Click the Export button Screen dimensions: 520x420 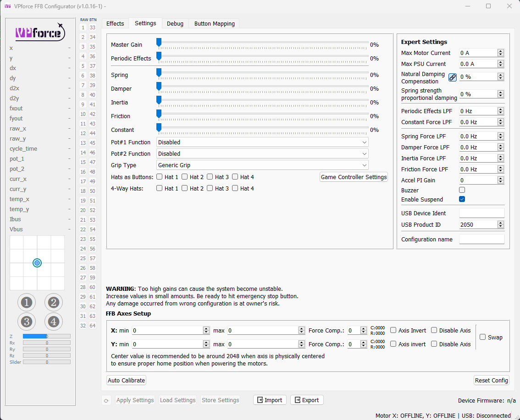pyautogui.click(x=307, y=400)
